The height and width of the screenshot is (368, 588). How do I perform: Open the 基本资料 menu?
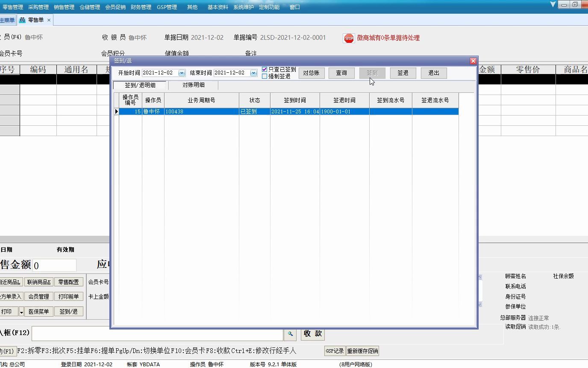point(217,7)
